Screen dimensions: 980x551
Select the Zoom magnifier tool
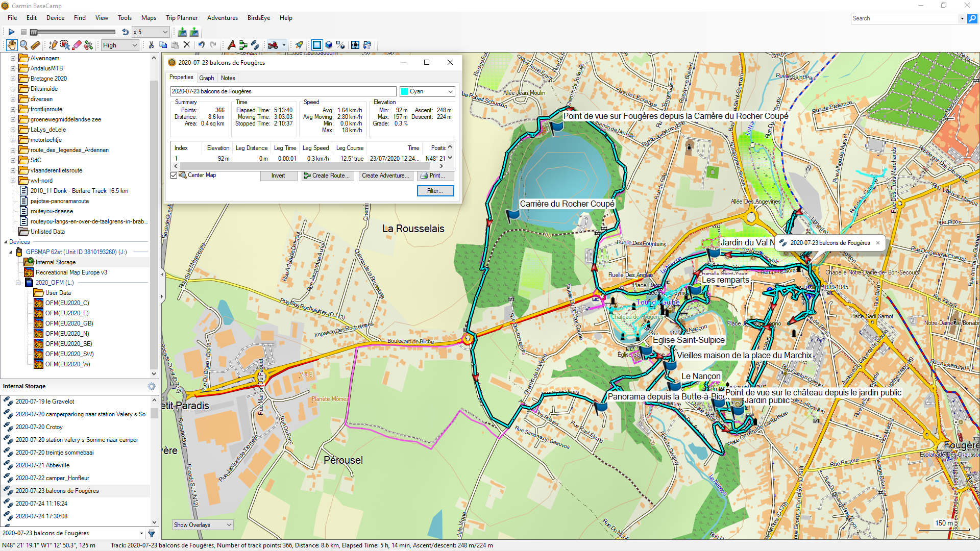[23, 45]
